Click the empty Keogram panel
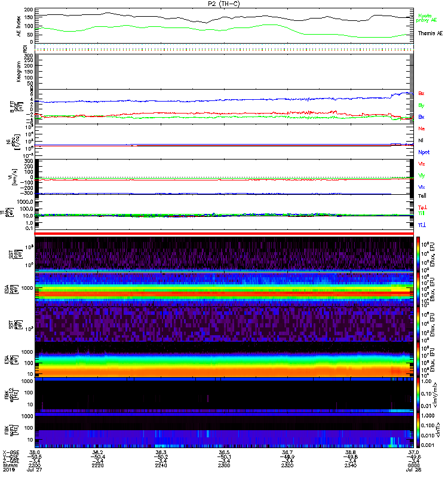 (224, 72)
